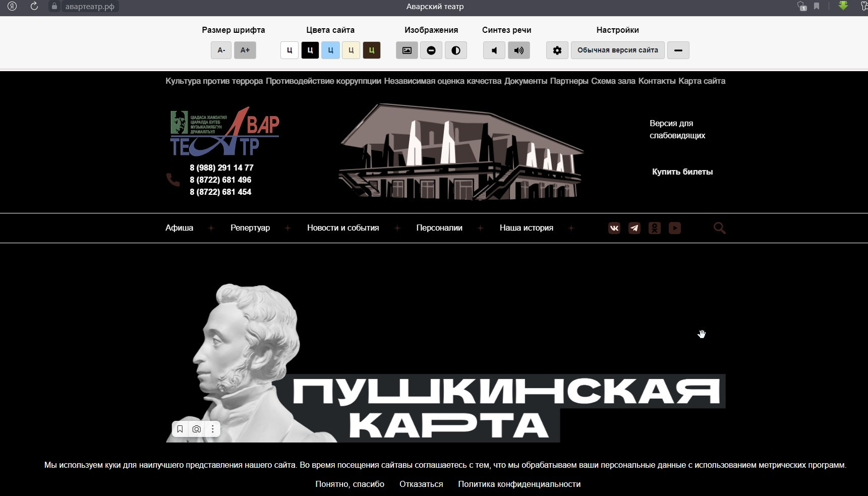
Task: Open the Персоналии menu item
Action: pyautogui.click(x=439, y=228)
